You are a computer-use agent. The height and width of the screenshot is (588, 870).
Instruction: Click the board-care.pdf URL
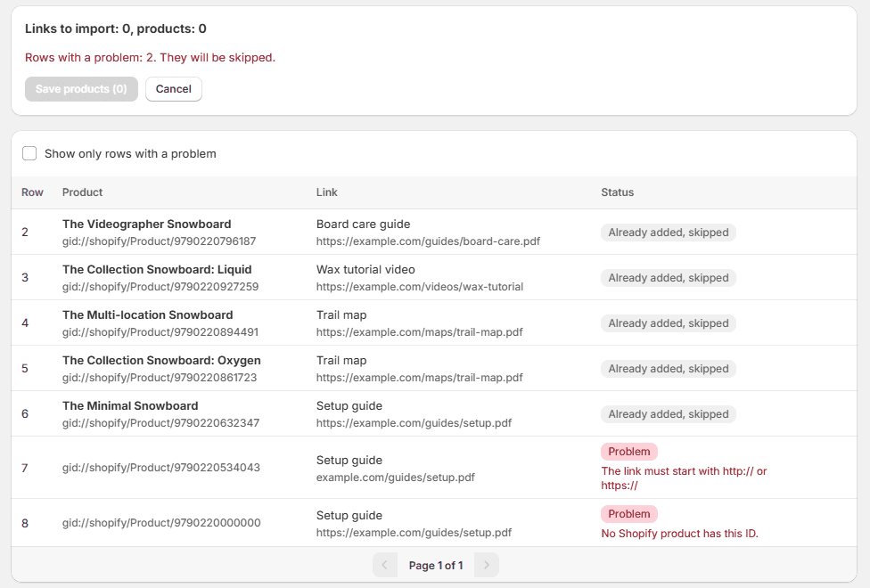click(429, 241)
